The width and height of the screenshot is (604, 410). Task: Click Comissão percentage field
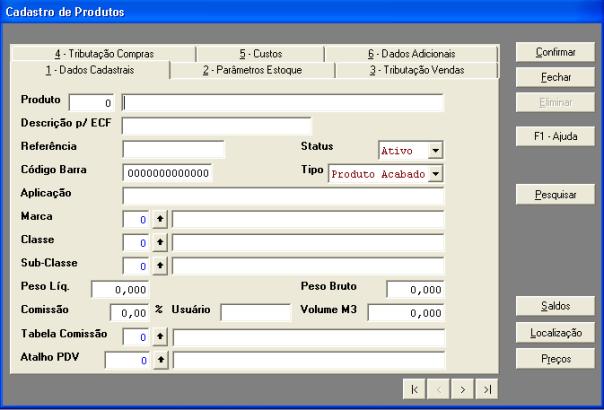[x=129, y=313]
